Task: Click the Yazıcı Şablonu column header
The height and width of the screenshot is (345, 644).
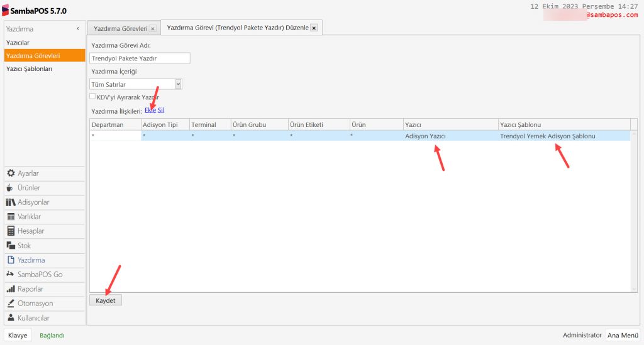Action: pyautogui.click(x=564, y=124)
